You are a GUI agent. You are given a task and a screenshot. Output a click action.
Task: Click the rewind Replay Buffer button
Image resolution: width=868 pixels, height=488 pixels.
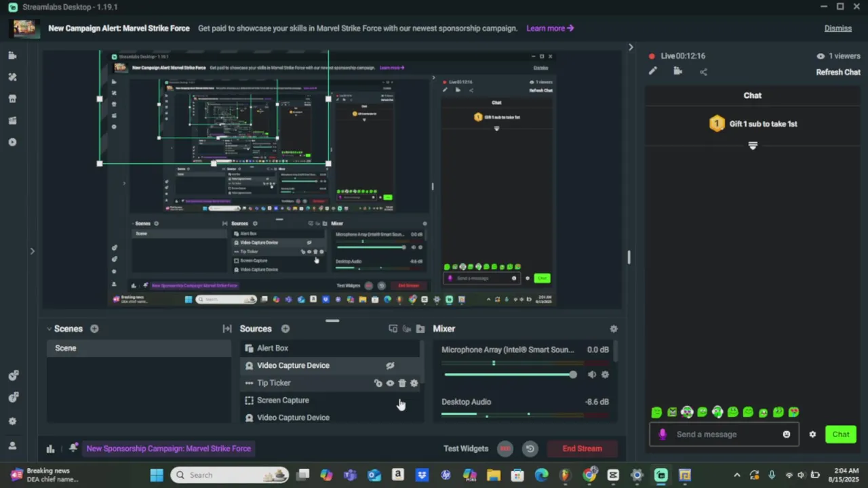[530, 448]
